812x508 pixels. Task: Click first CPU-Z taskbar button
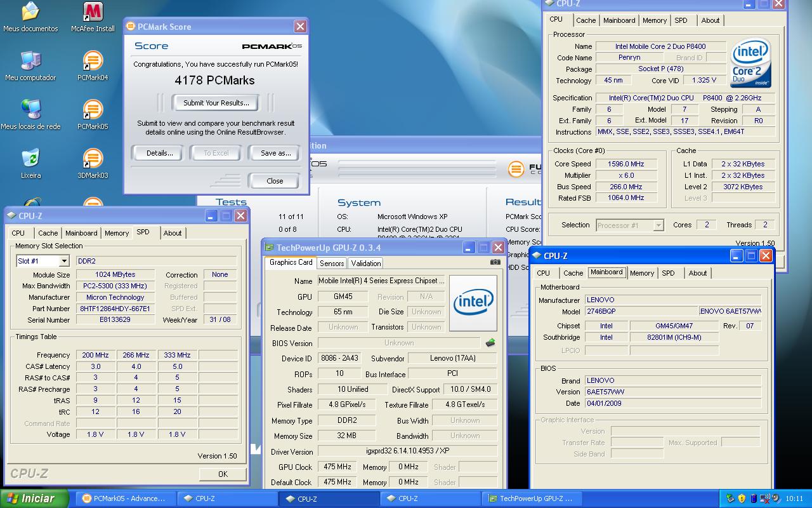point(226,498)
